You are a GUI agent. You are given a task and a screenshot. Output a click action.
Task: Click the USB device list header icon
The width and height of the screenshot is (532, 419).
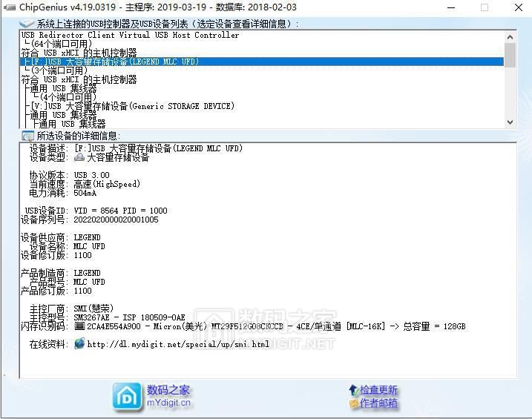[27, 24]
